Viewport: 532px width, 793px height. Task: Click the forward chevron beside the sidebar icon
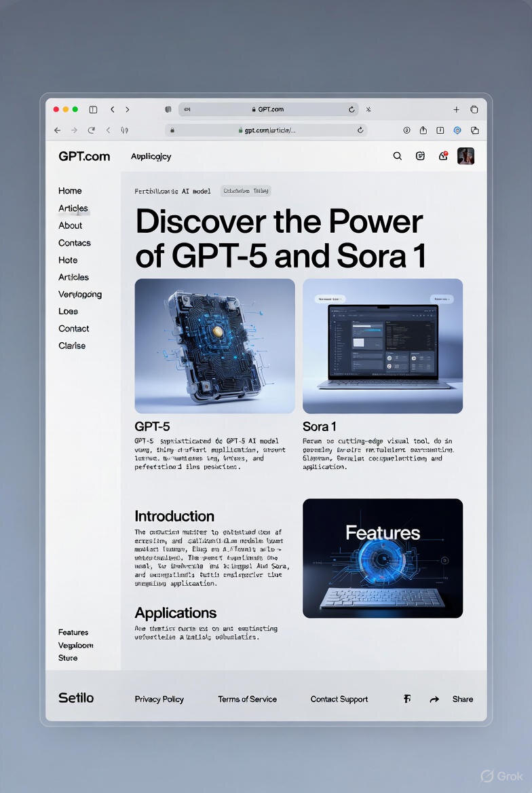pyautogui.click(x=128, y=109)
